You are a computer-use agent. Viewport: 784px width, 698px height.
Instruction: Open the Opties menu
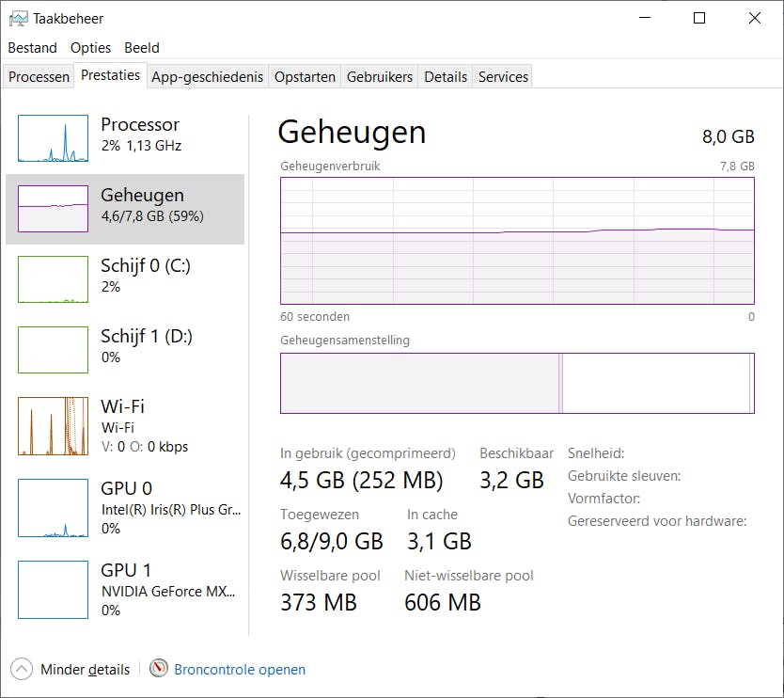90,47
